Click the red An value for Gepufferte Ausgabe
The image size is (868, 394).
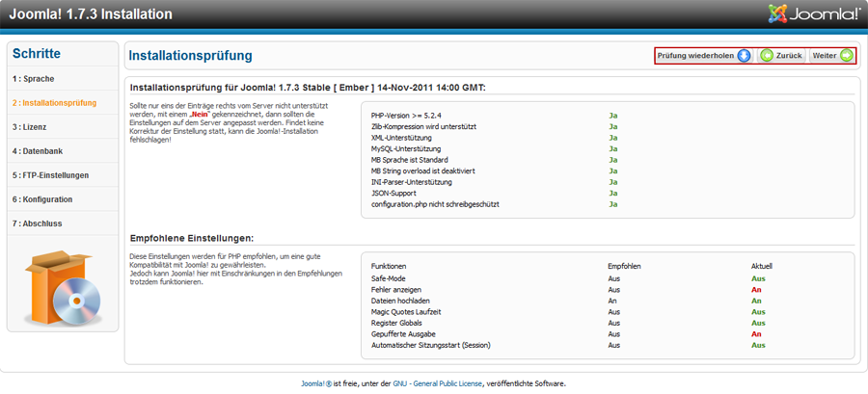756,333
